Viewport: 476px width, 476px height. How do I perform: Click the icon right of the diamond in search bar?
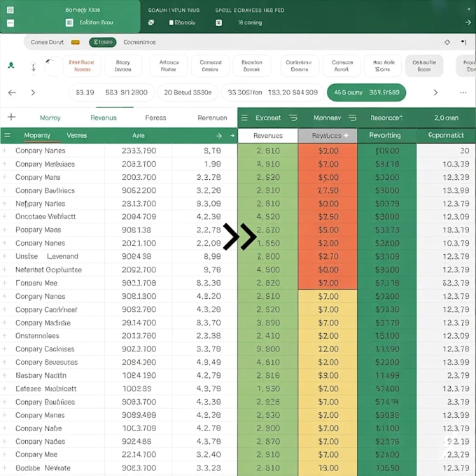pos(463,42)
